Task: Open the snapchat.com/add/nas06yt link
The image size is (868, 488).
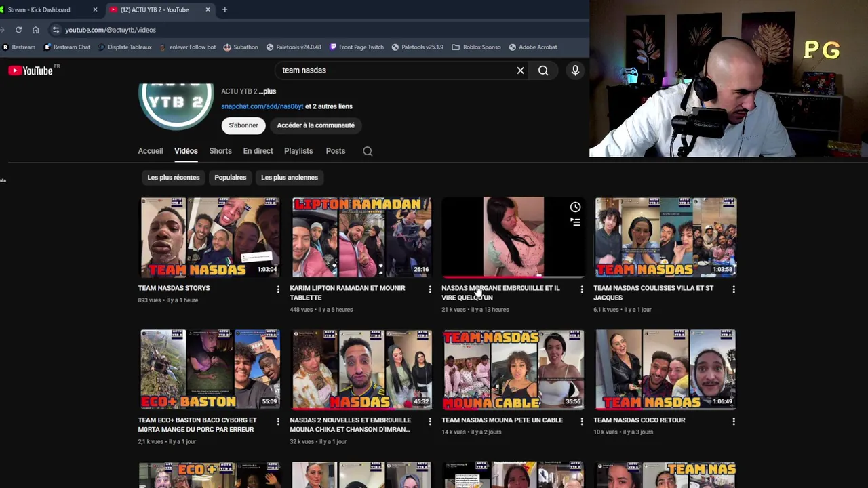Action: click(262, 106)
